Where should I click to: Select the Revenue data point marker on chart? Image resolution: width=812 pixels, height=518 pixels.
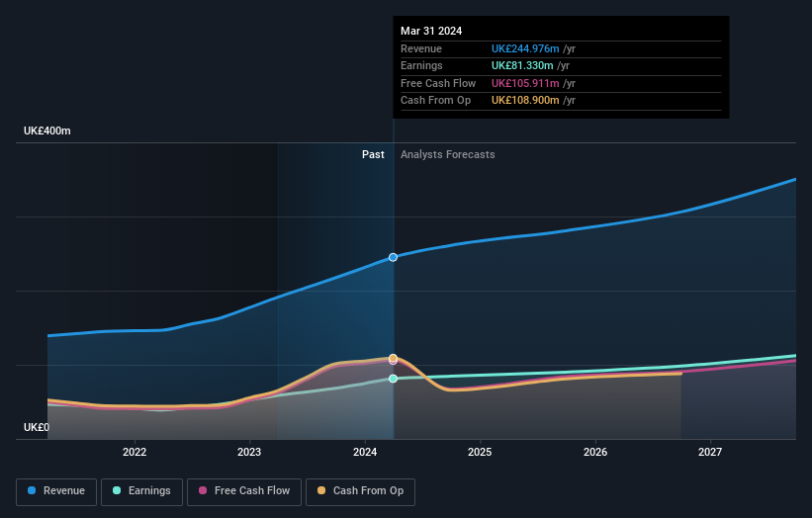393,257
